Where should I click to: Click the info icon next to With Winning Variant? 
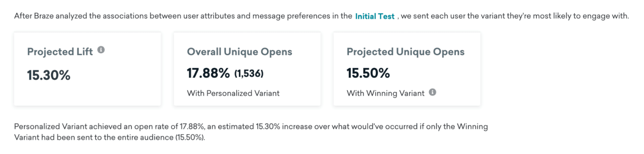point(433,92)
